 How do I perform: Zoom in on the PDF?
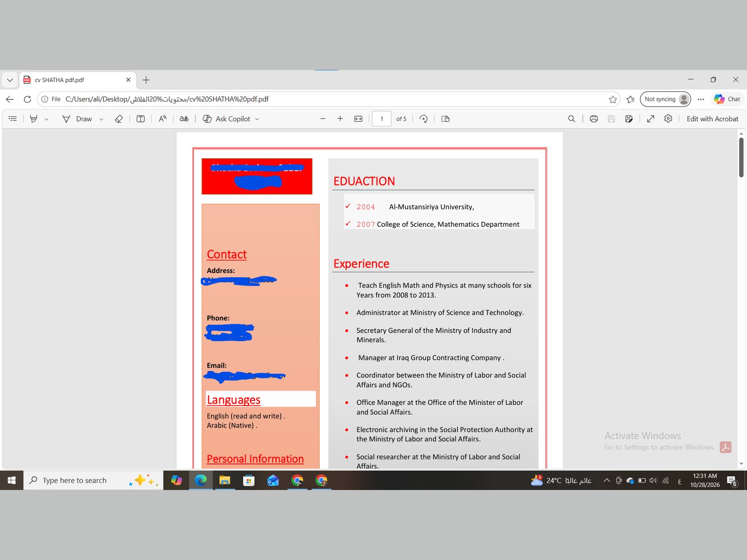340,119
